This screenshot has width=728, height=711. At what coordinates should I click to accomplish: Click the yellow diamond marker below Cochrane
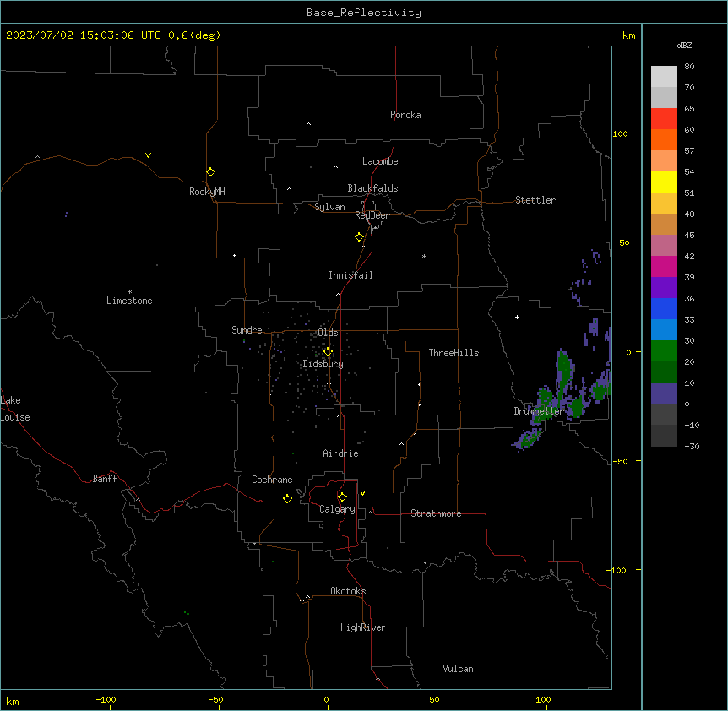pyautogui.click(x=287, y=498)
